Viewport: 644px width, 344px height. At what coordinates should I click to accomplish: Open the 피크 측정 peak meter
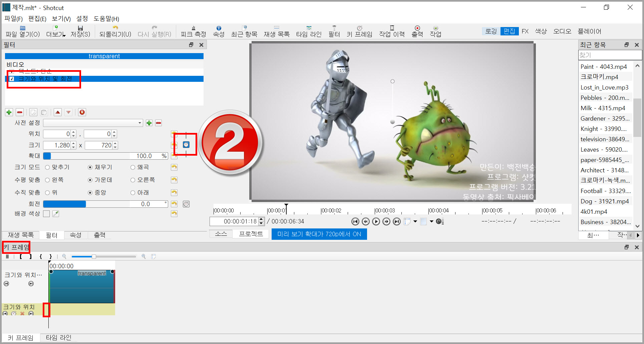coord(194,31)
